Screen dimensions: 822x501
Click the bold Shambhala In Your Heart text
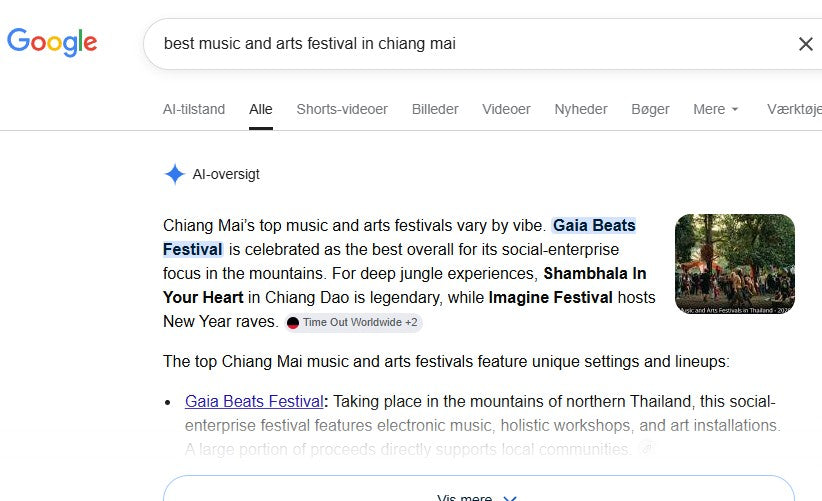click(x=594, y=274)
